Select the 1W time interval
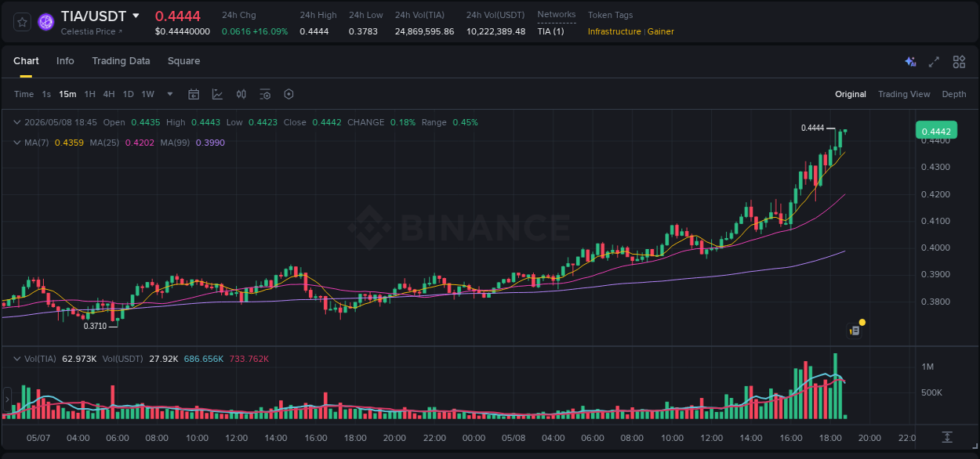The width and height of the screenshot is (980, 459). 147,94
